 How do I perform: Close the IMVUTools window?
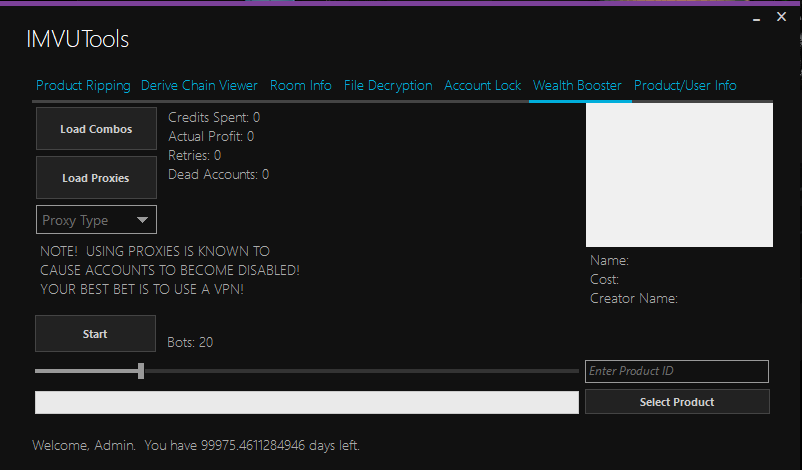coord(781,17)
